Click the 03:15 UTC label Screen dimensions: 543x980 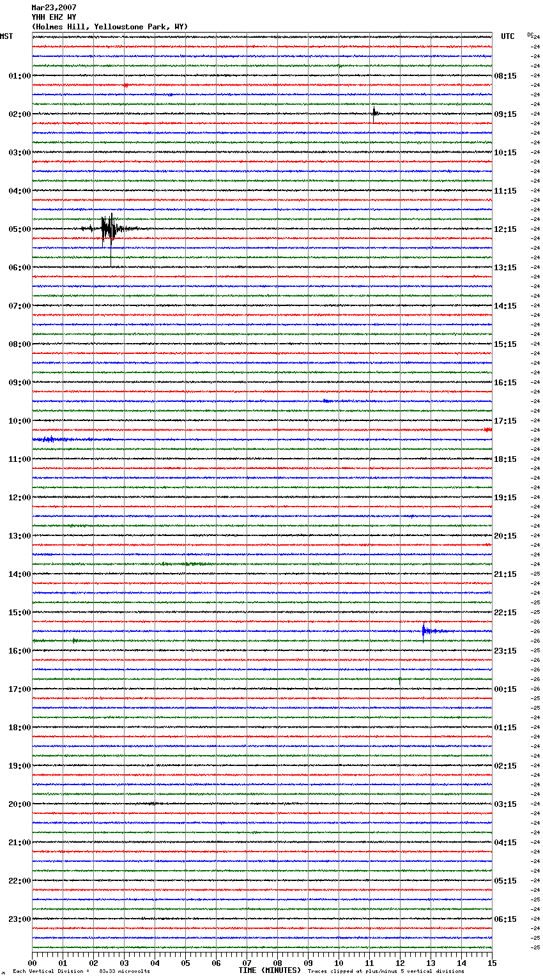tap(505, 804)
